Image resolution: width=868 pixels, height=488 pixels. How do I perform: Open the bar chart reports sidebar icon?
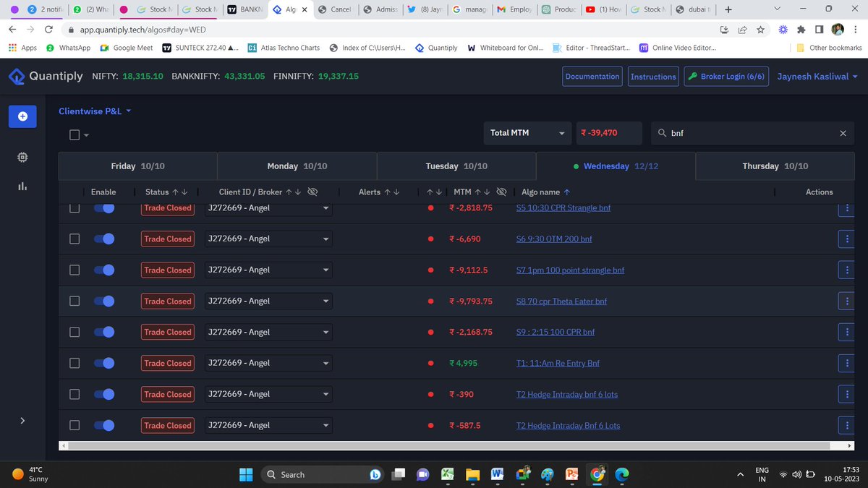tap(22, 187)
